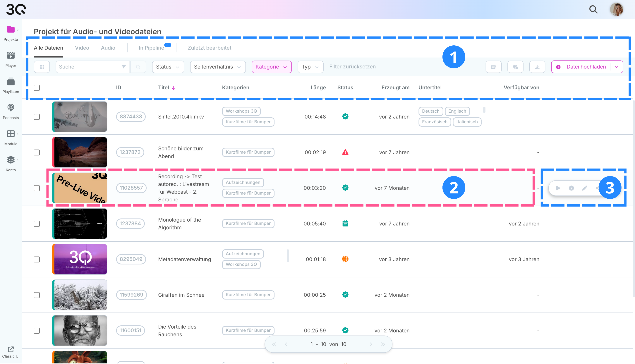This screenshot has width=635, height=364.
Task: Expand the Seitenverhältnis dropdown
Action: (x=217, y=67)
